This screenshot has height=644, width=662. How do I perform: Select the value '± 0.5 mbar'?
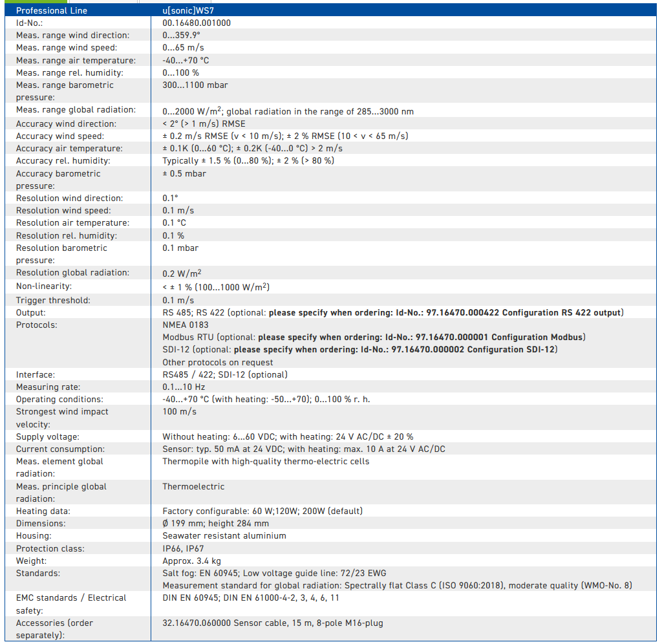point(184,173)
